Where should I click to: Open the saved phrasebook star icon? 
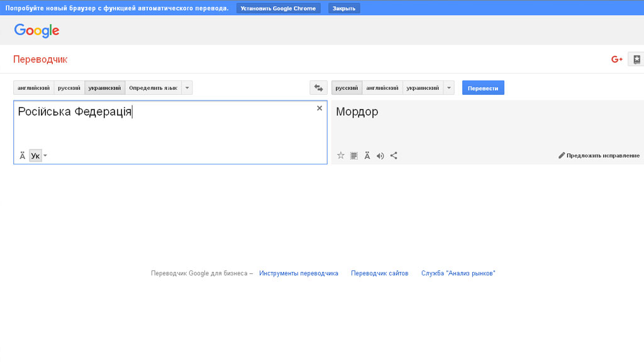636,59
